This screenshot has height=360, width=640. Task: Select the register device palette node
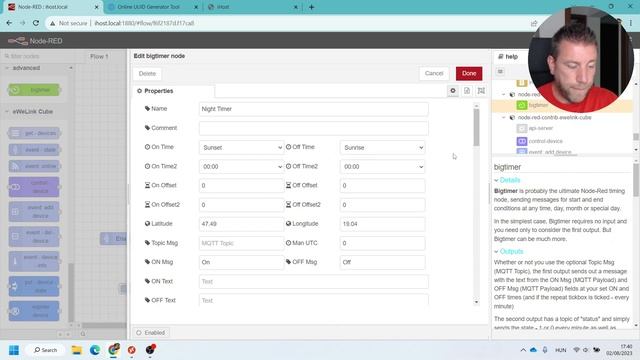[34, 311]
